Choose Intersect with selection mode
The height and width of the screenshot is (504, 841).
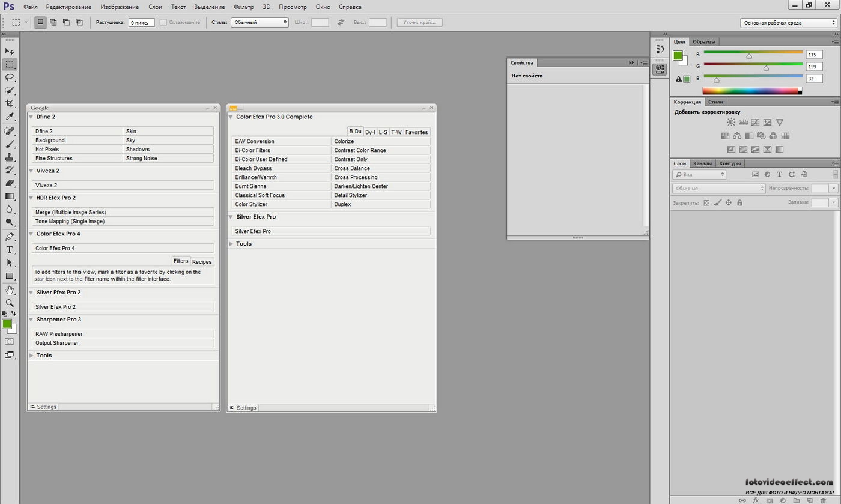click(x=79, y=22)
